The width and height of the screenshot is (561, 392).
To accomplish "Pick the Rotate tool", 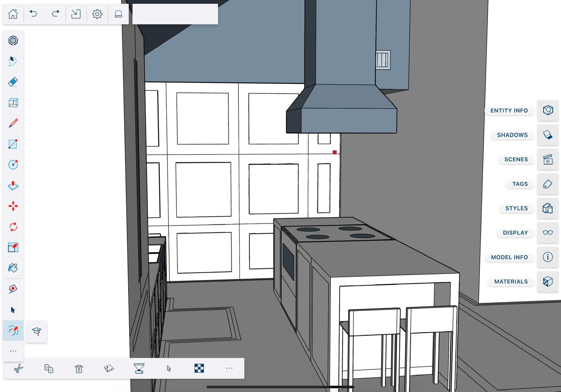I will [13, 227].
